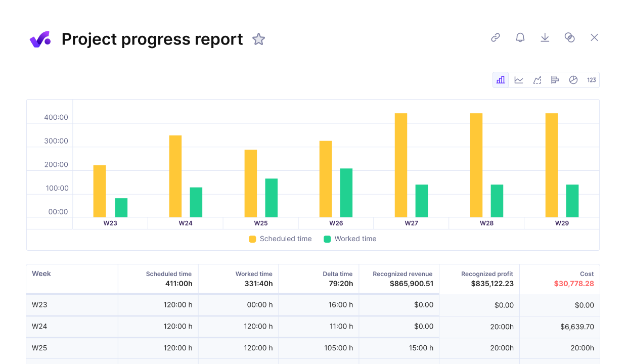Select the bar chart view icon
This screenshot has height=364, width=627.
coord(501,80)
